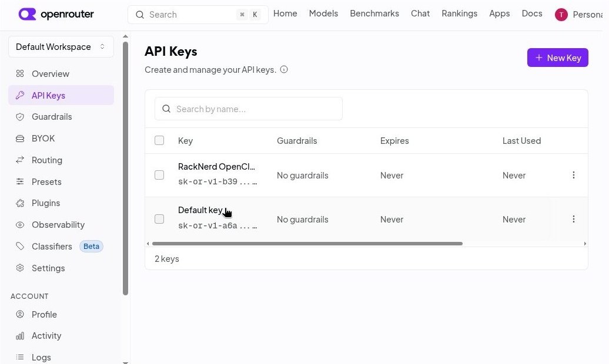
Task: Click the Beta badge next to Classifiers
Action: pos(91,246)
